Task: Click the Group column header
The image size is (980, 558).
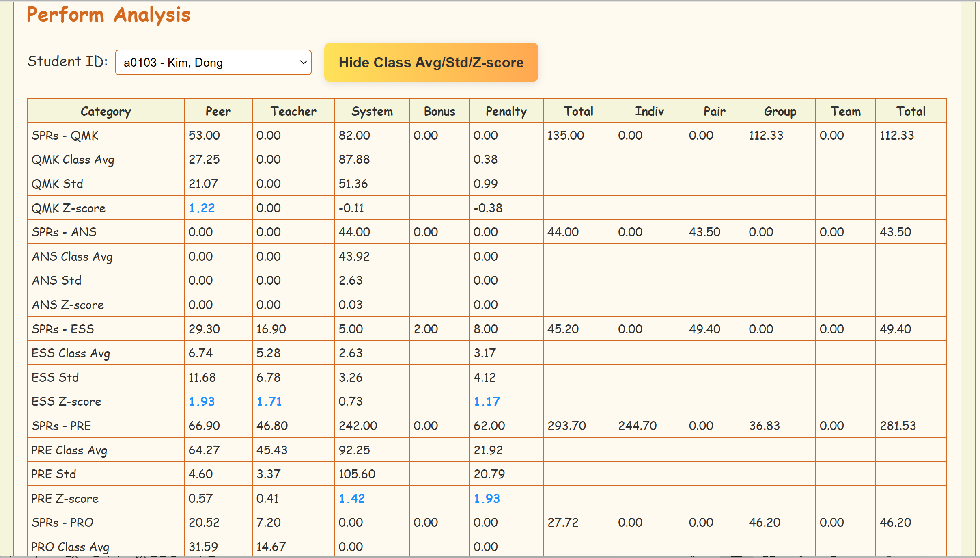Action: tap(780, 111)
